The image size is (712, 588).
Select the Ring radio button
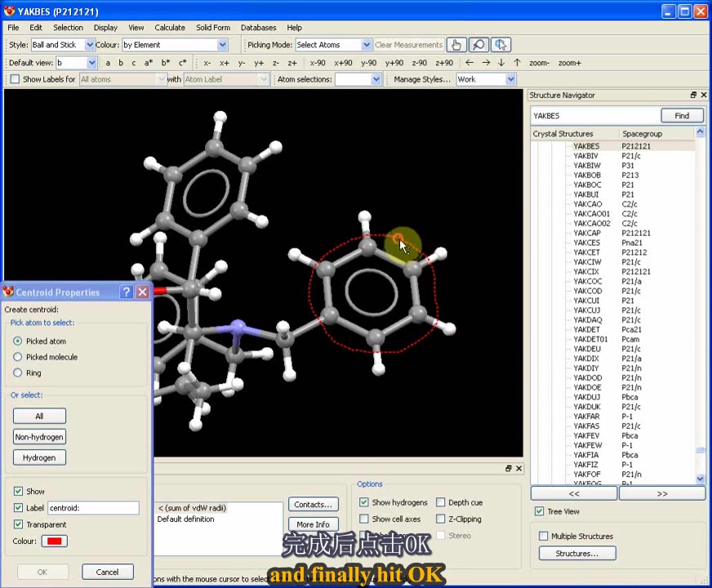pyautogui.click(x=18, y=372)
